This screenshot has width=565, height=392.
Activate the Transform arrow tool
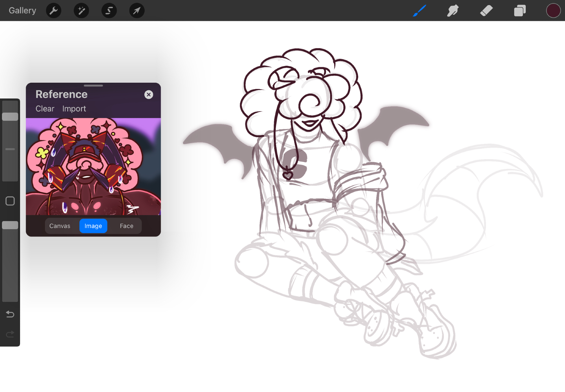coord(137,11)
